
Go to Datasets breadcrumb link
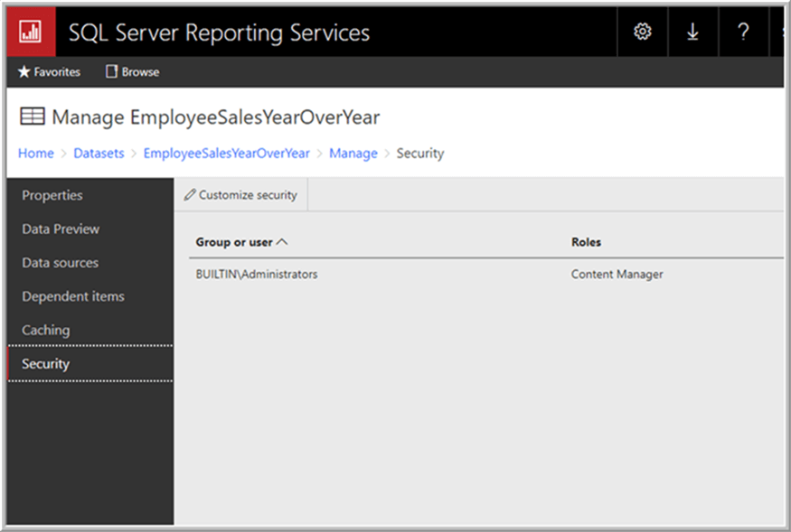coord(99,154)
